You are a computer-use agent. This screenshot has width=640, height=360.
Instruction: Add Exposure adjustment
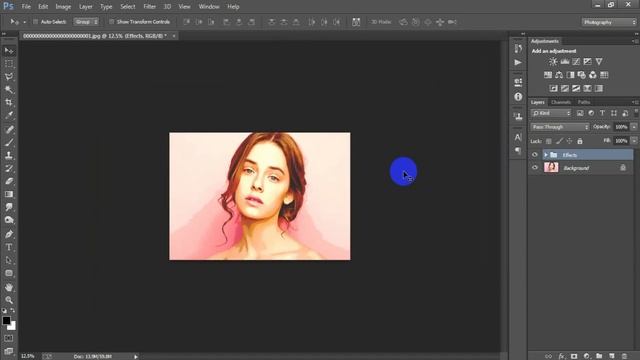[587, 62]
